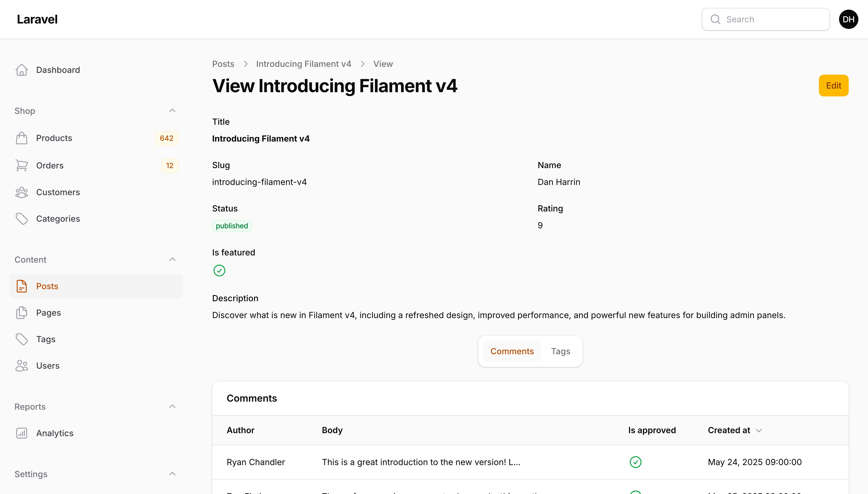Open Categories in the sidebar
The height and width of the screenshot is (494, 868).
coord(96,219)
